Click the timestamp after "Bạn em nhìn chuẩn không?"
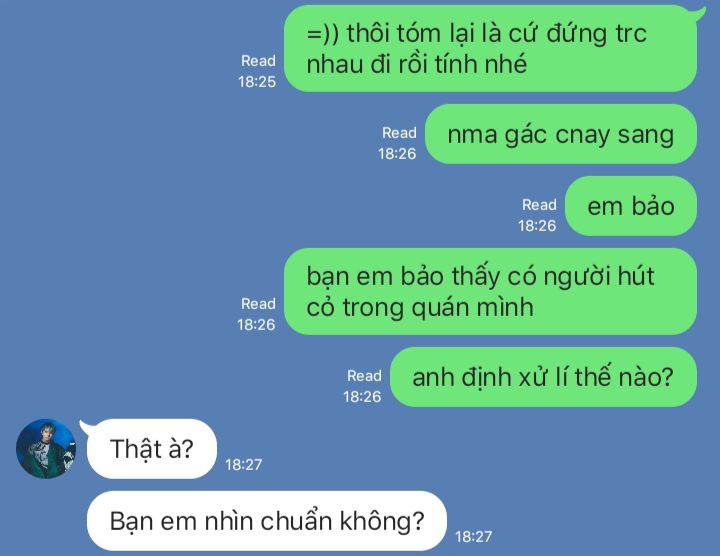The height and width of the screenshot is (556, 720). click(x=473, y=536)
